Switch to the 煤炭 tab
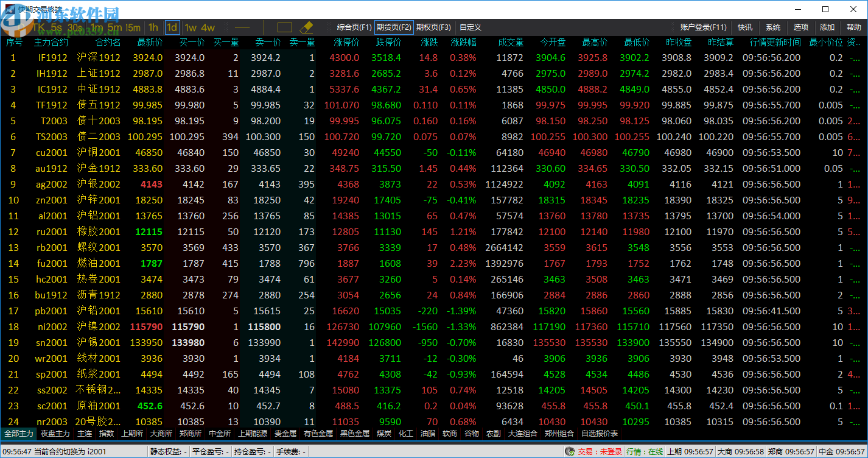The image size is (868, 458). 384,434
